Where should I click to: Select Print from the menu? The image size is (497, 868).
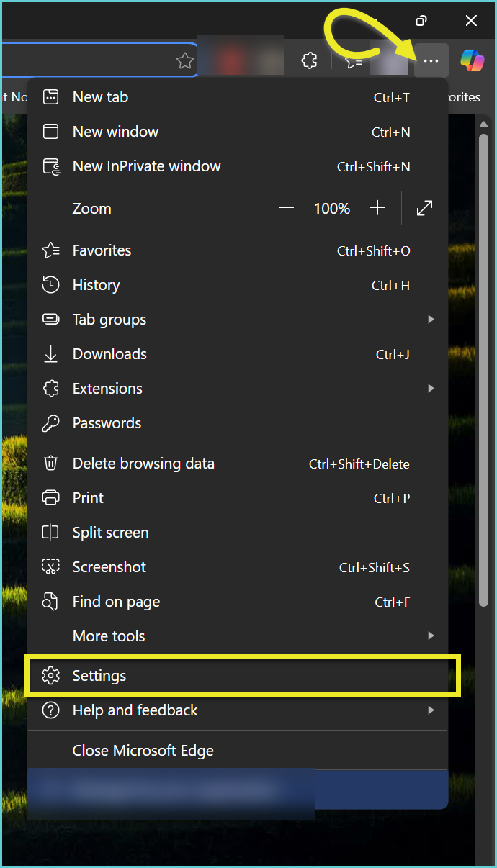238,498
